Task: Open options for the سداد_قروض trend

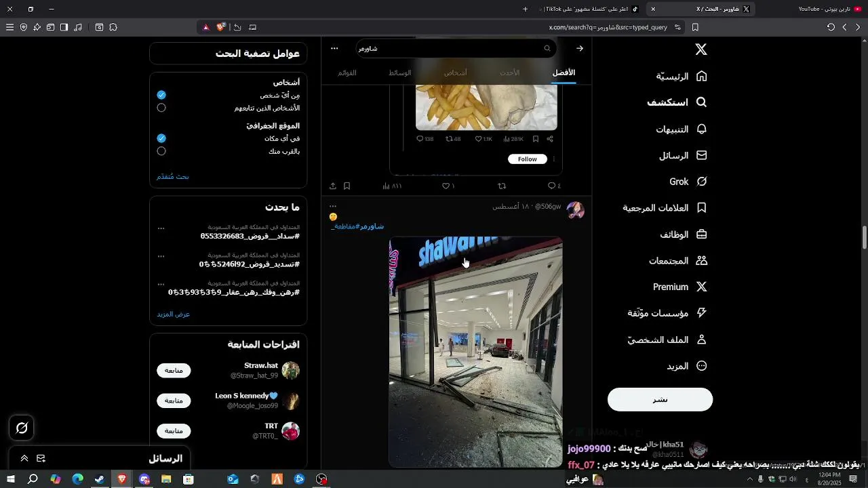Action: 161,228
